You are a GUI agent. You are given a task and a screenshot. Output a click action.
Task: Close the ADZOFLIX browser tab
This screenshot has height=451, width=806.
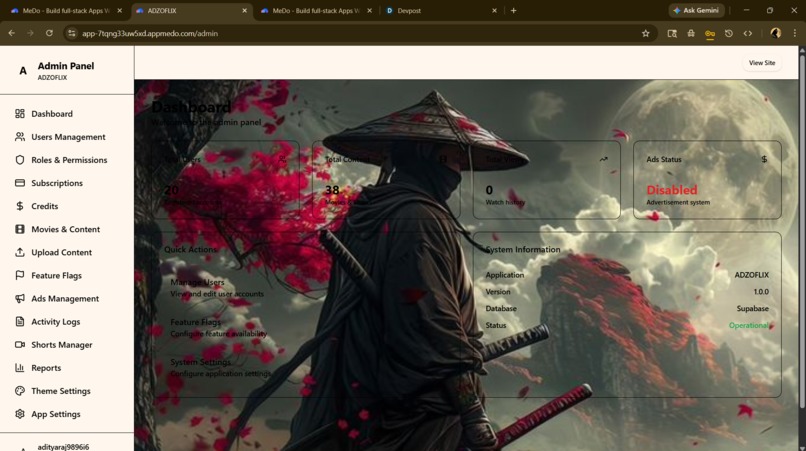pyautogui.click(x=245, y=11)
